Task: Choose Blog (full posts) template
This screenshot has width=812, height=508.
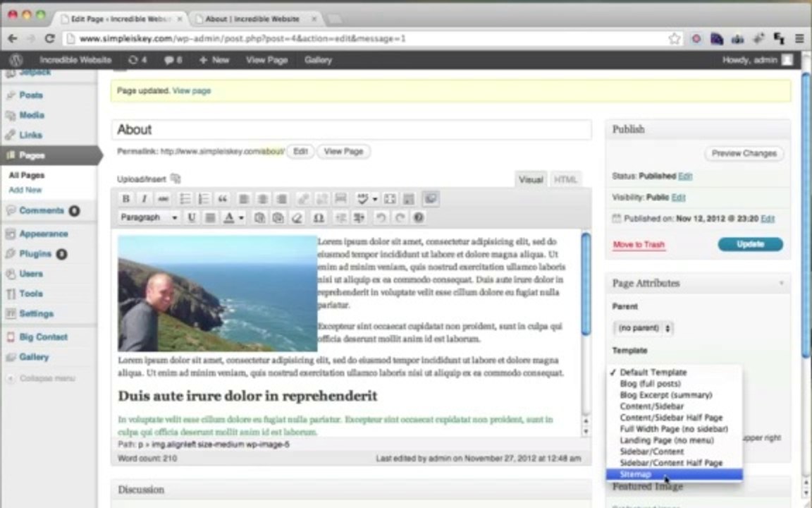Action: click(x=675, y=384)
